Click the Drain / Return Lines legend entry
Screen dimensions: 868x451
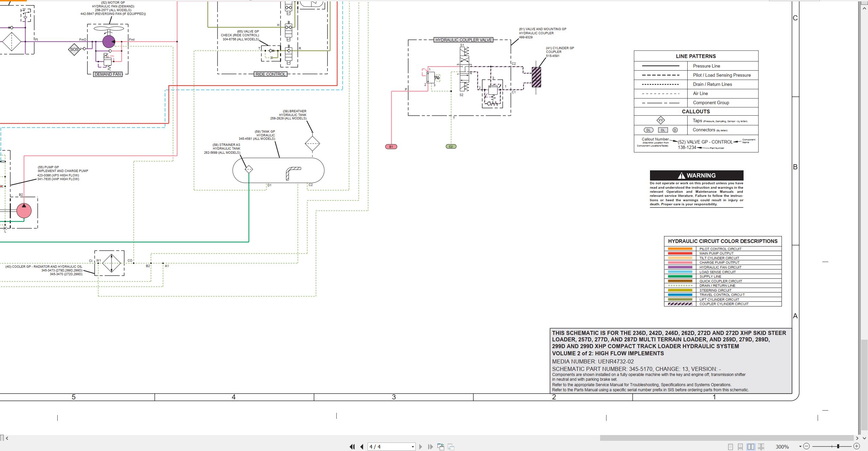coord(712,84)
